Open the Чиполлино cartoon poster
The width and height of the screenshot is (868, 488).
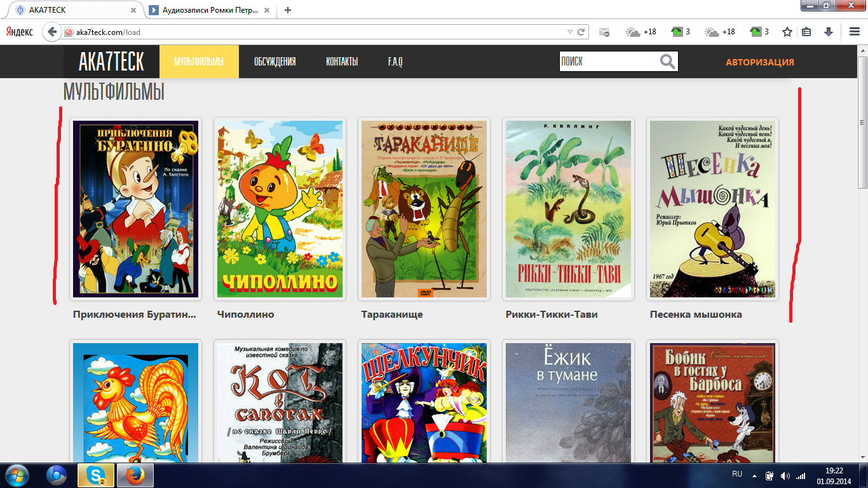pyautogui.click(x=280, y=209)
